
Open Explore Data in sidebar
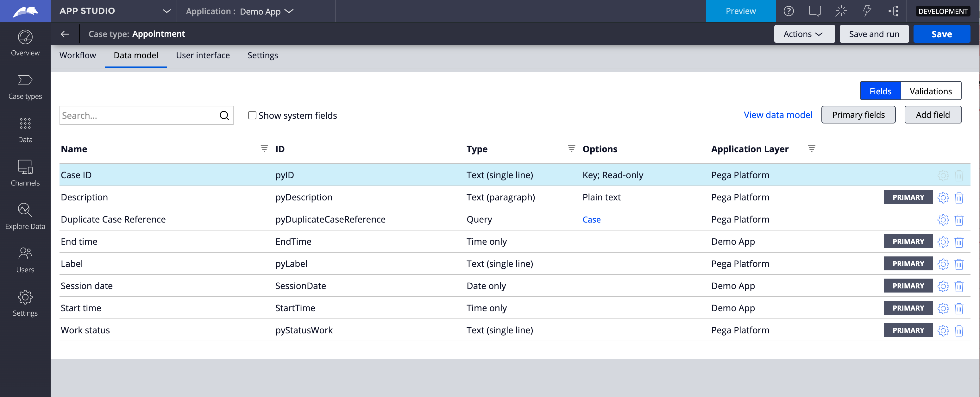[25, 217]
